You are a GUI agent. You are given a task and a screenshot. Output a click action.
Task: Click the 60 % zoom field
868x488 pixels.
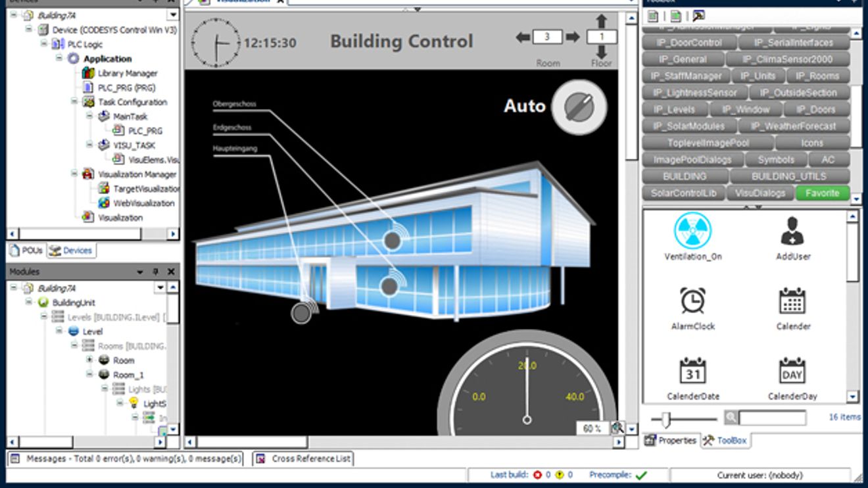(x=593, y=428)
